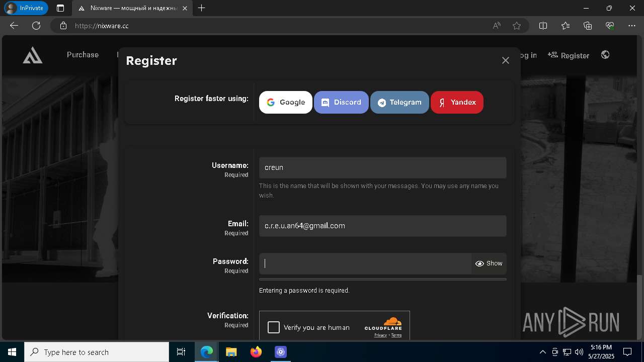Open the Windows Start menu
This screenshot has width=644, height=362.
[12, 352]
